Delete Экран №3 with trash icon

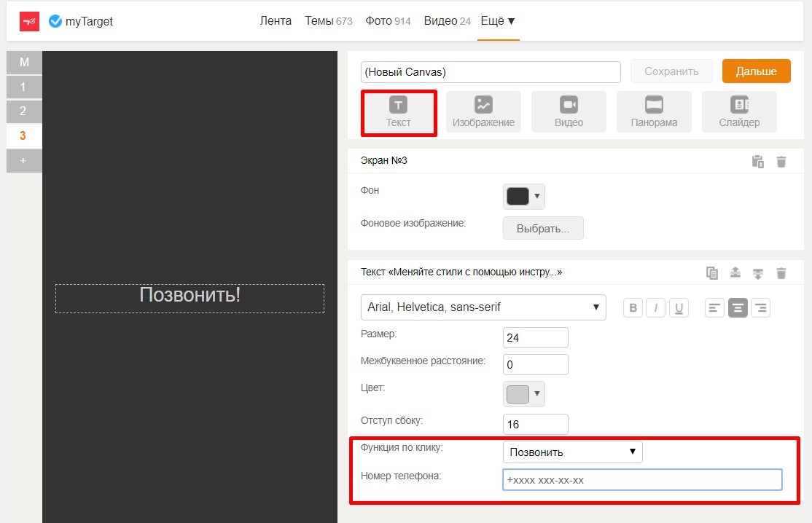click(781, 162)
